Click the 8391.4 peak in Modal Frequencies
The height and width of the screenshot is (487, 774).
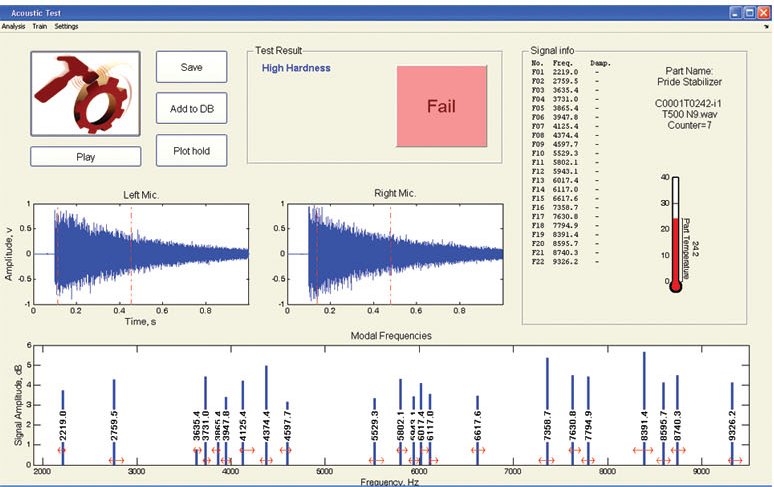coord(644,408)
